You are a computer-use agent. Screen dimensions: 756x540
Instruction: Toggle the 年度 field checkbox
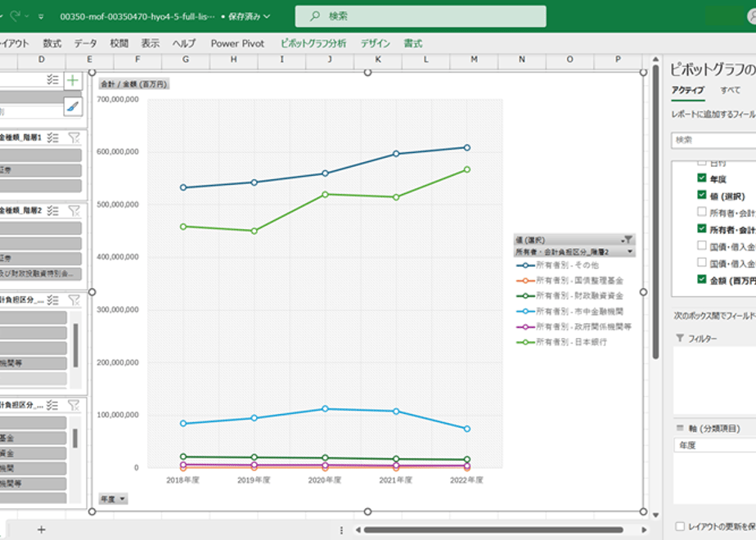[702, 178]
